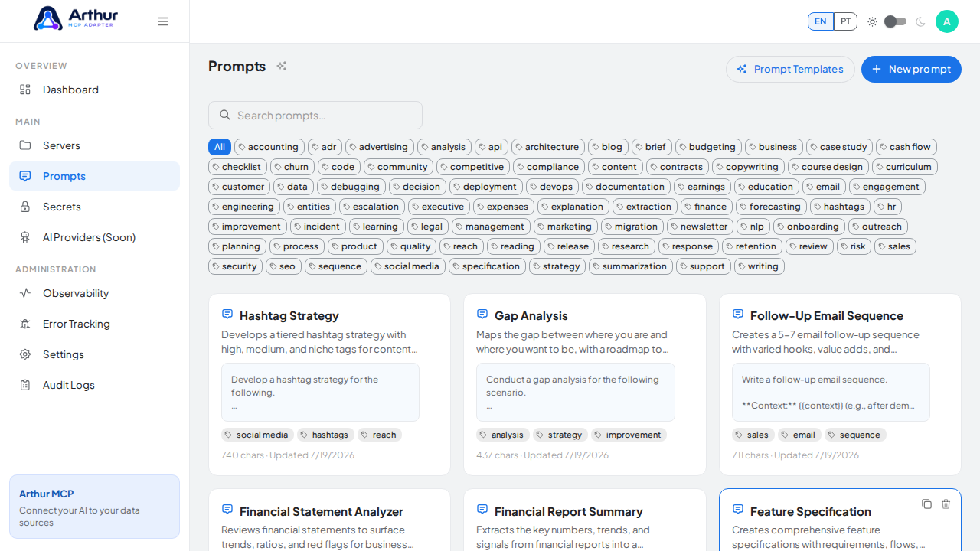Select the All tag filter
Screen dimensions: 980x551
coord(220,147)
